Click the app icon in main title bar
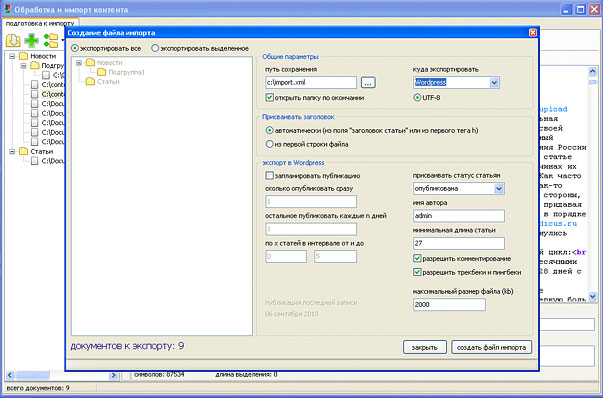Viewport: 603px width, 398px height. coord(7,9)
